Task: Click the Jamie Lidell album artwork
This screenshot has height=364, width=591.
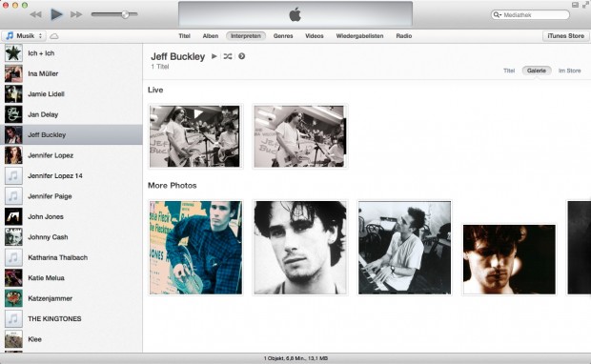Action: point(13,93)
